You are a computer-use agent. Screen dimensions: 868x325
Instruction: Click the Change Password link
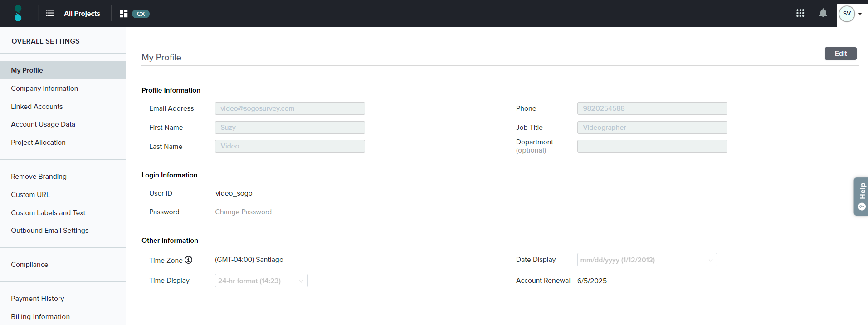(x=243, y=212)
